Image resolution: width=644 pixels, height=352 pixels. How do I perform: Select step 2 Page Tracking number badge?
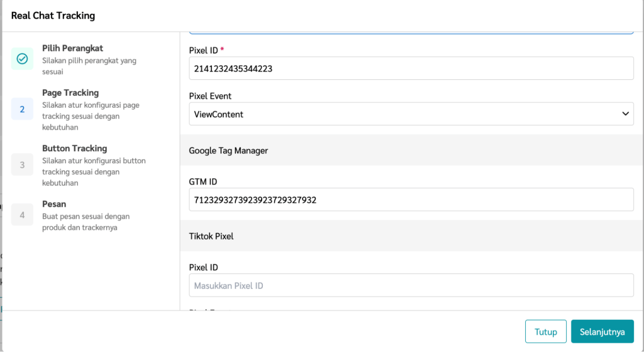coord(22,109)
